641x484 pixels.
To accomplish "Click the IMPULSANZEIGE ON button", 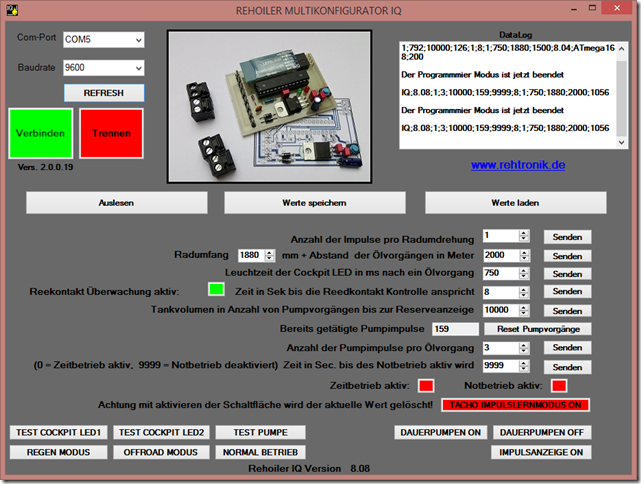I will (x=541, y=452).
